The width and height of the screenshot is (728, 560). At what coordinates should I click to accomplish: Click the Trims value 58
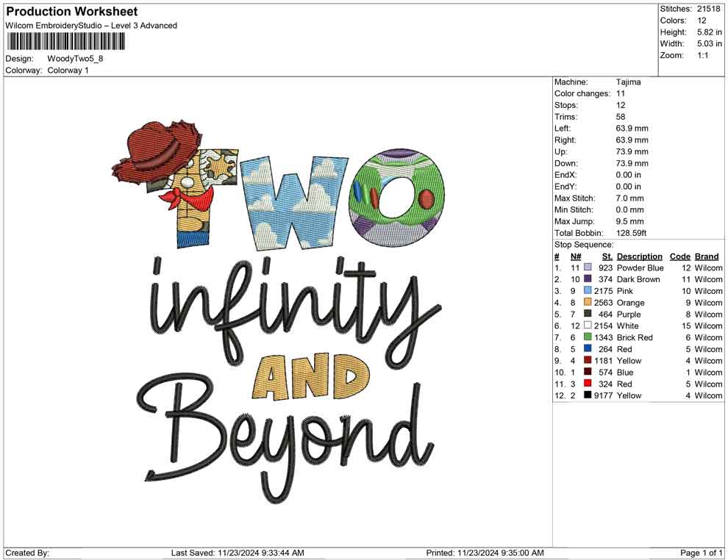coord(621,117)
